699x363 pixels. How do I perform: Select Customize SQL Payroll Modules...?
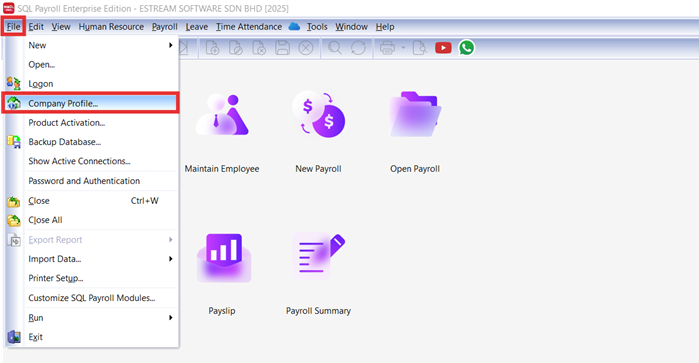click(91, 297)
